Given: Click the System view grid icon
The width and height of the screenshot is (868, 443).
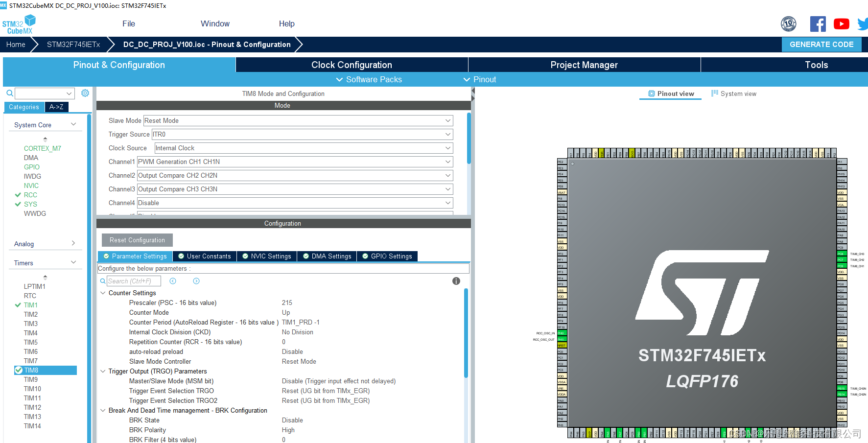Looking at the screenshot, I should click(x=715, y=93).
